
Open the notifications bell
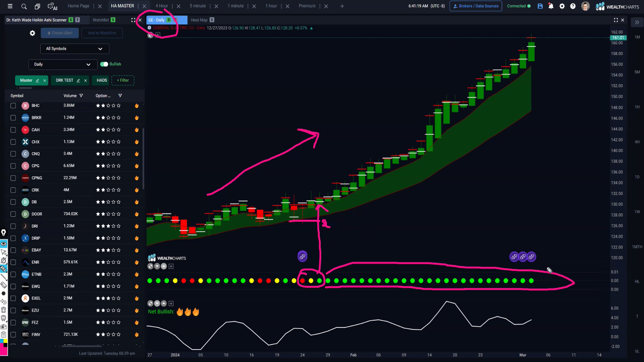click(551, 6)
